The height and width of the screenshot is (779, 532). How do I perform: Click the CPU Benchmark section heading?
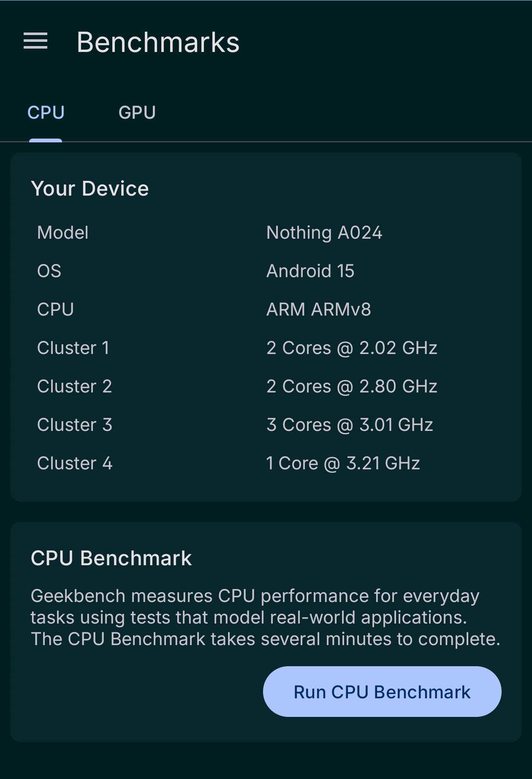111,558
